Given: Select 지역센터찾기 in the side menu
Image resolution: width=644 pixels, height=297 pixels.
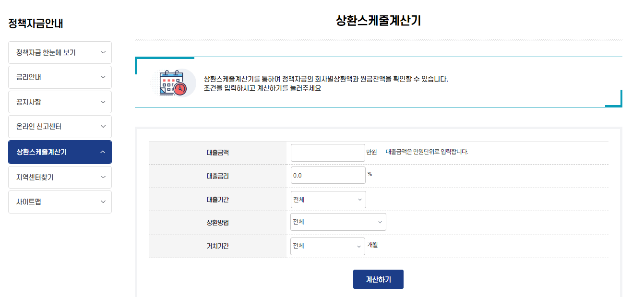Looking at the screenshot, I should point(35,177).
